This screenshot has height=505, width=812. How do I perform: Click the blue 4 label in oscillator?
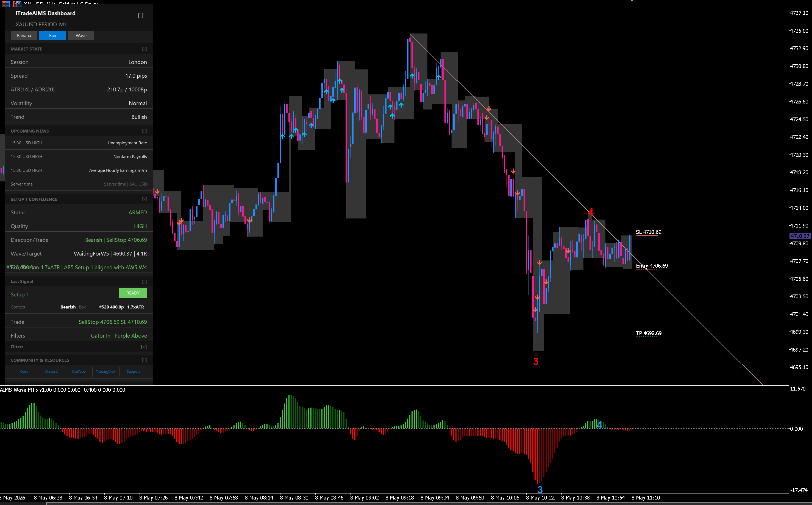coord(599,425)
